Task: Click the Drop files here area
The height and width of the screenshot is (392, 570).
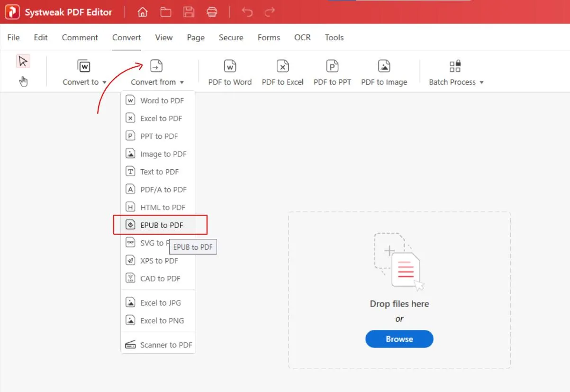Action: (x=399, y=304)
